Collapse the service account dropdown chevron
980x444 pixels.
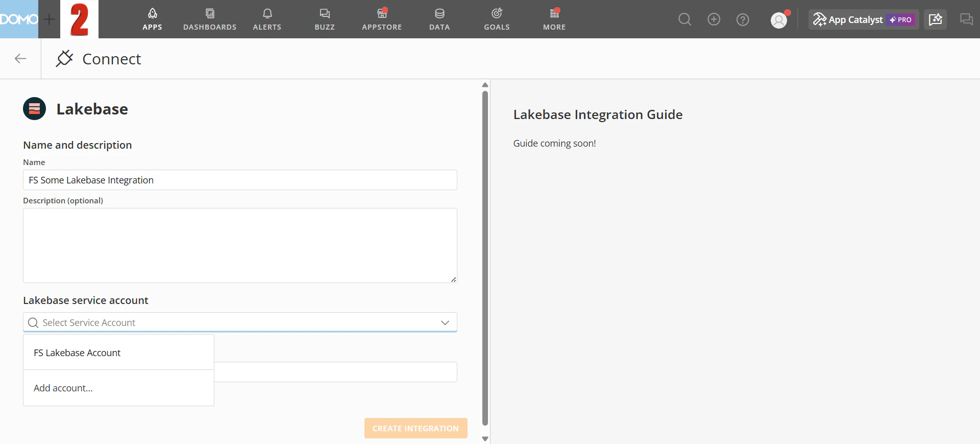[x=445, y=323]
